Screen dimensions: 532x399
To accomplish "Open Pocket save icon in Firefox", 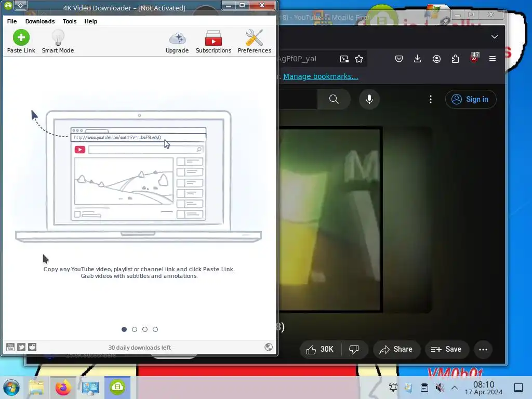I will [x=399, y=59].
